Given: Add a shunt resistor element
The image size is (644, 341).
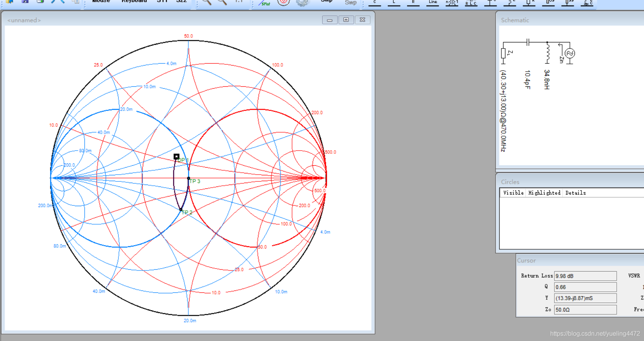Looking at the screenshot, I should [x=529, y=3].
